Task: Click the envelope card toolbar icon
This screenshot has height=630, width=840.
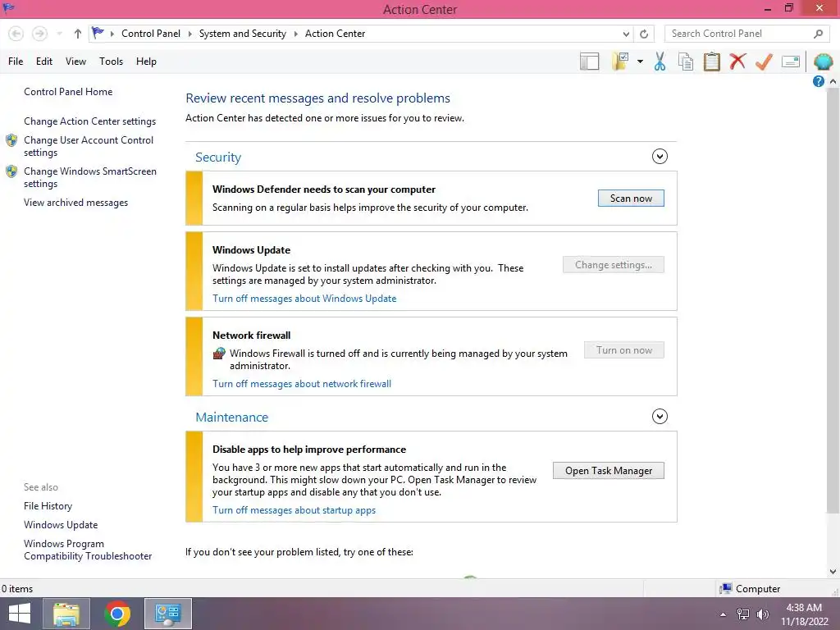Action: tap(790, 62)
